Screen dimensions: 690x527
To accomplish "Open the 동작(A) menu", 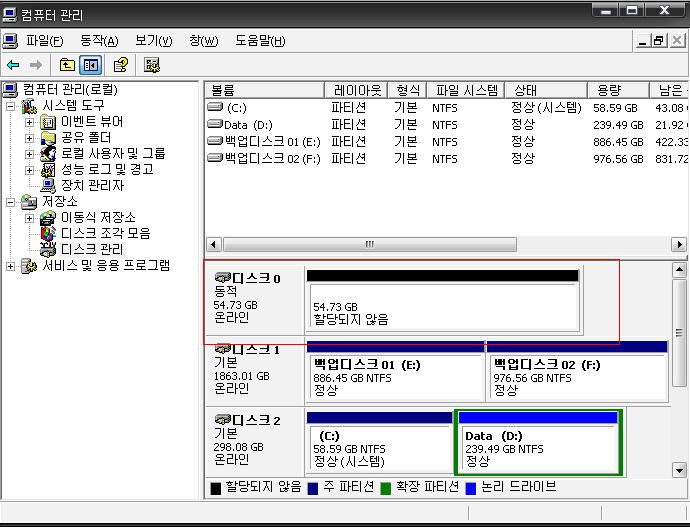I will click(99, 41).
